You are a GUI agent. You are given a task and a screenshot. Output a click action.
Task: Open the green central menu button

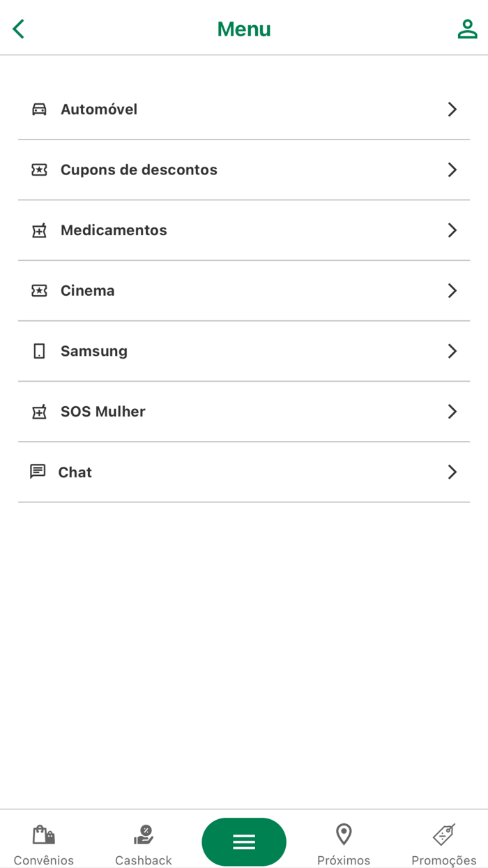click(x=243, y=842)
